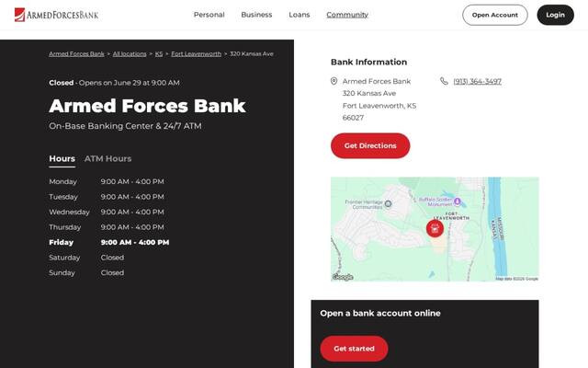This screenshot has width=588, height=368.
Task: Click the 320 Kansas Ave breadcrumb text
Action: [252, 53]
